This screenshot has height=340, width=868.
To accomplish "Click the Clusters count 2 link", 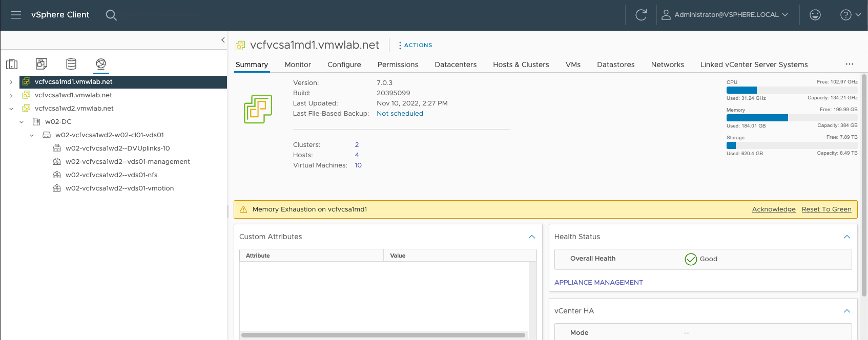I will [x=357, y=145].
